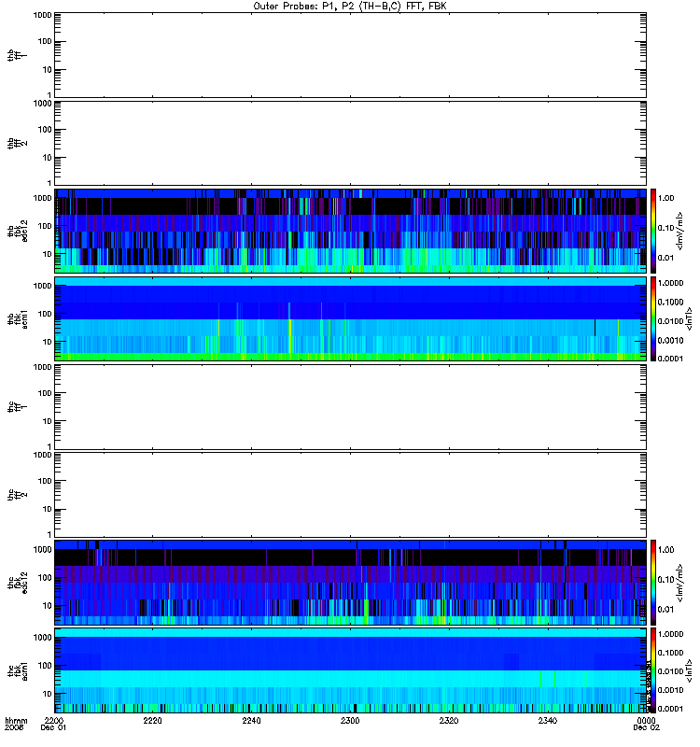Click the '0.0001' tick on thb scm1 color bar
The height and width of the screenshot is (747, 700).
coord(670,359)
